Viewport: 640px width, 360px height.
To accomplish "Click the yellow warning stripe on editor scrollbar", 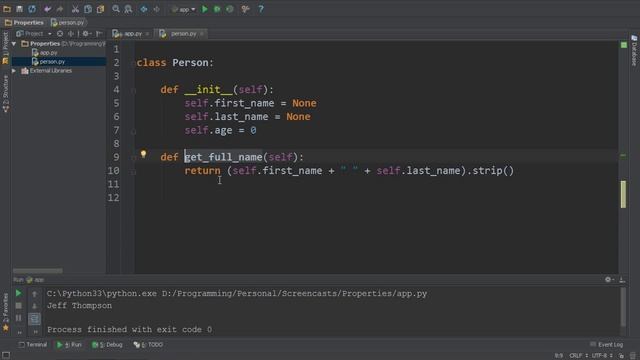I will point(623,194).
